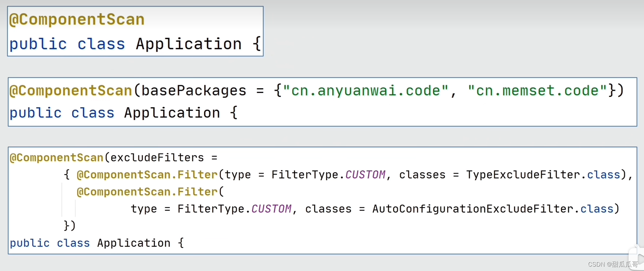Click "Application" class name below basePackages annotation
This screenshot has height=271, width=644.
[x=172, y=113]
